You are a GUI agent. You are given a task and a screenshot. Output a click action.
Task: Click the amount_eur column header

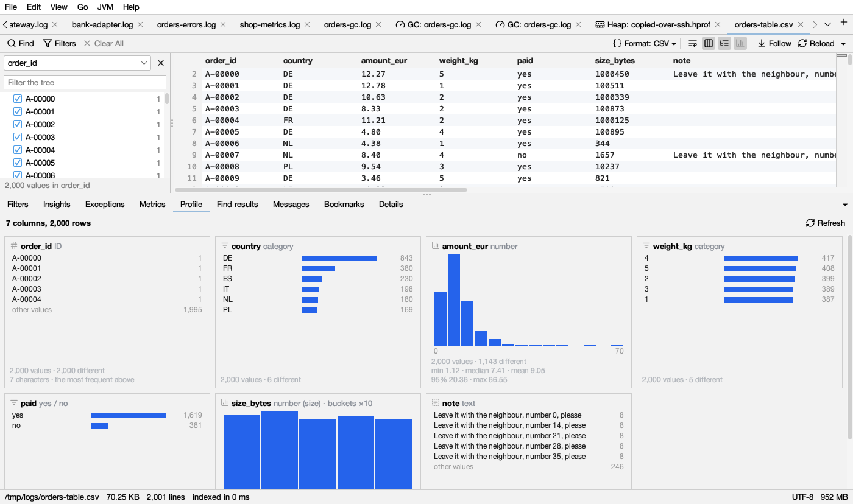point(398,60)
